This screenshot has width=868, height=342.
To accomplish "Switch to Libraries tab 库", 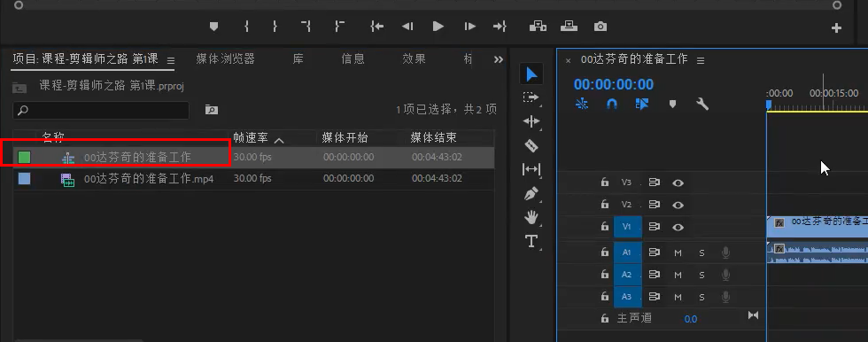I will [x=298, y=58].
